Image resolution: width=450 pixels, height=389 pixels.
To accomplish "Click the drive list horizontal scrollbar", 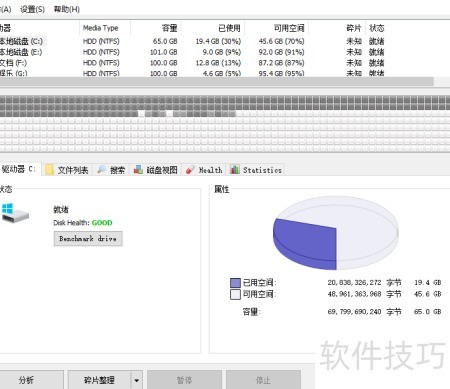I will (217, 82).
